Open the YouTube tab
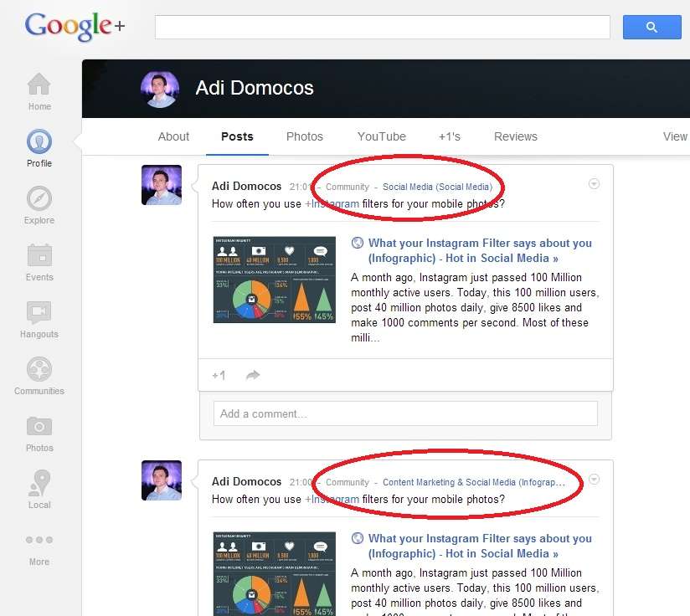This screenshot has height=616, width=690. [x=382, y=136]
